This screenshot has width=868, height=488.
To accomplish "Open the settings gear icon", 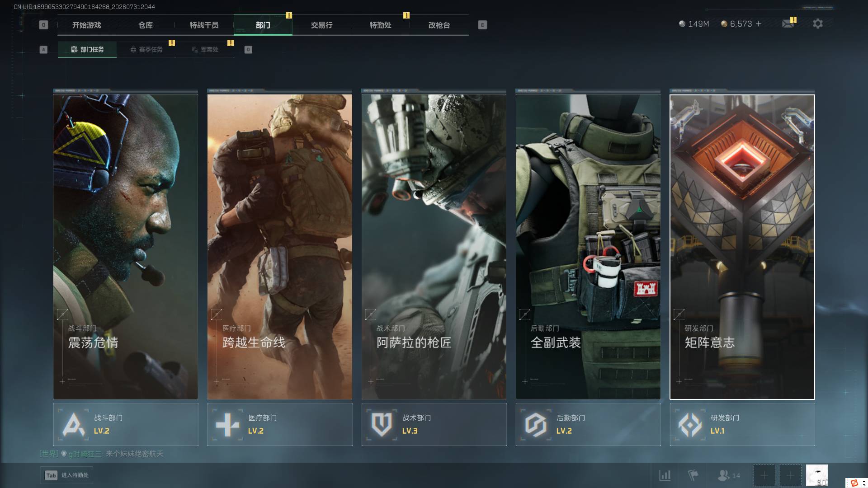I will tap(817, 23).
